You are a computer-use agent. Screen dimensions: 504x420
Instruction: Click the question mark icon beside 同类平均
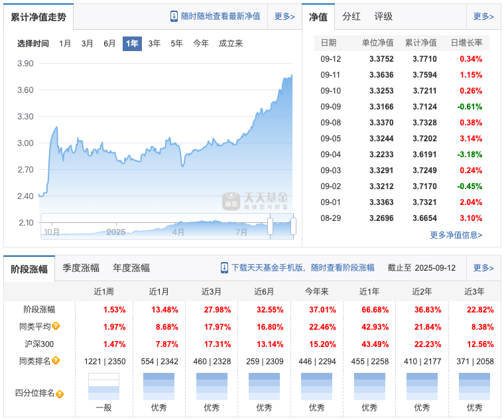pos(56,326)
